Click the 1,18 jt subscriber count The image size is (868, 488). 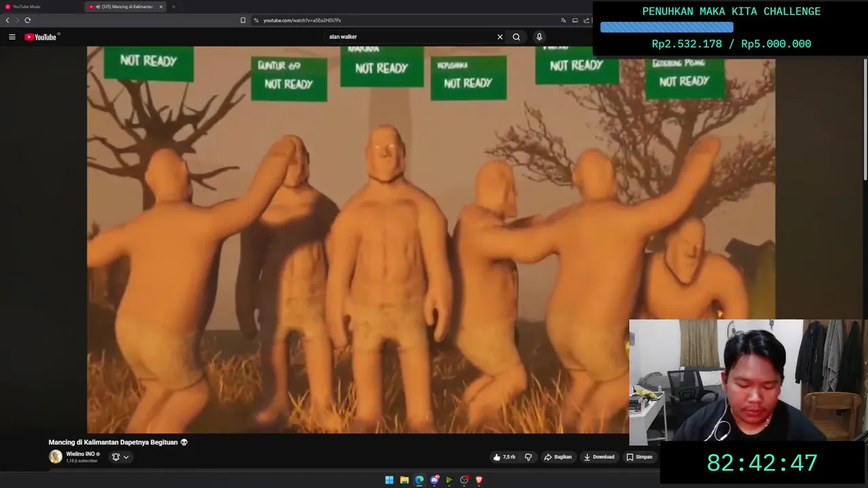81,461
